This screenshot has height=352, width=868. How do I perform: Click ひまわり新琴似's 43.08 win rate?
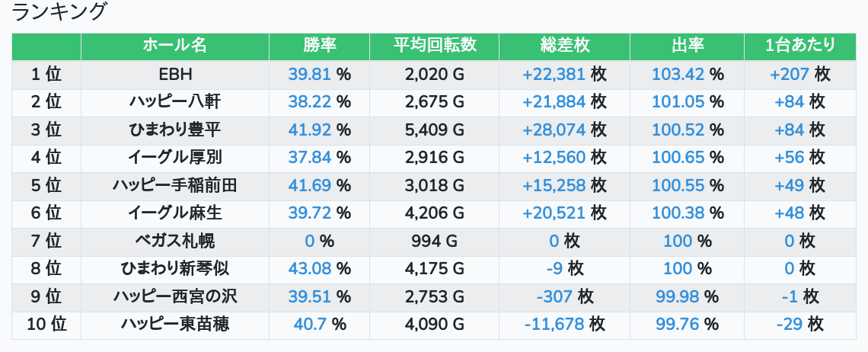coord(311,269)
